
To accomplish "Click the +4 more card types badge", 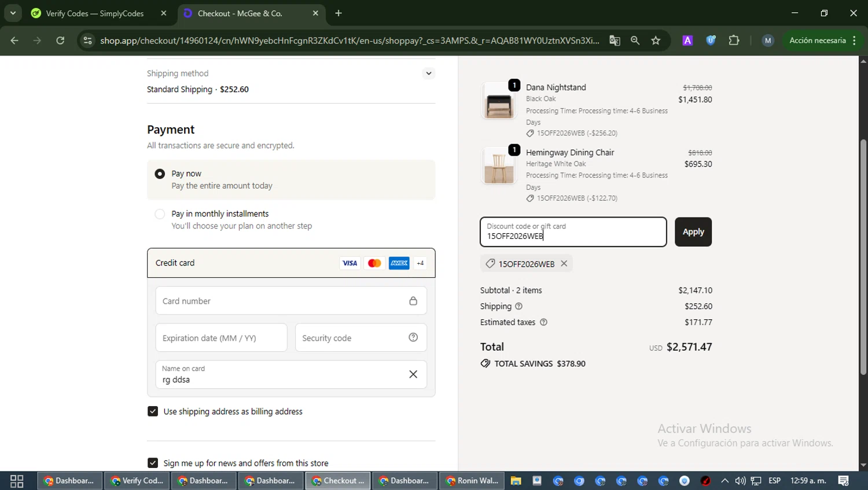I will point(420,263).
